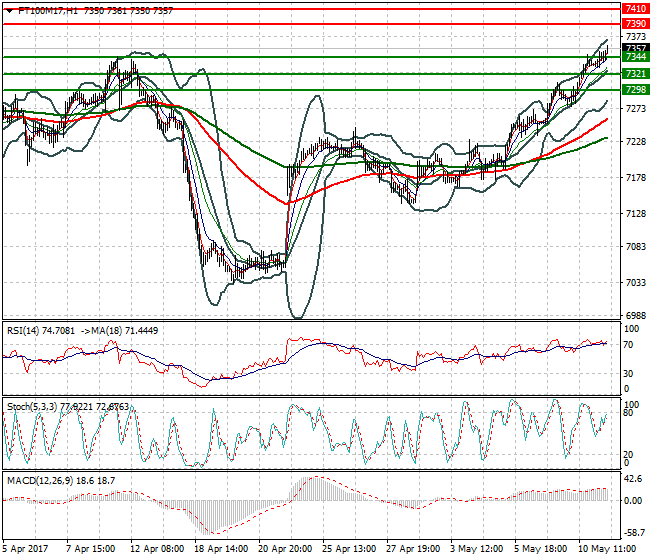
Task: Click the 18 Apr 14:00 time label
Action: coord(221,549)
